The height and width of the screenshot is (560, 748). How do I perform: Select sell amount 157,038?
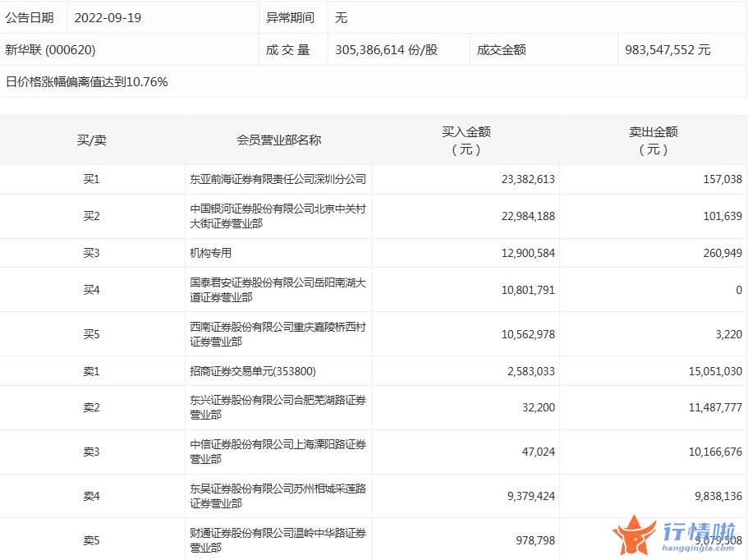[x=723, y=179]
